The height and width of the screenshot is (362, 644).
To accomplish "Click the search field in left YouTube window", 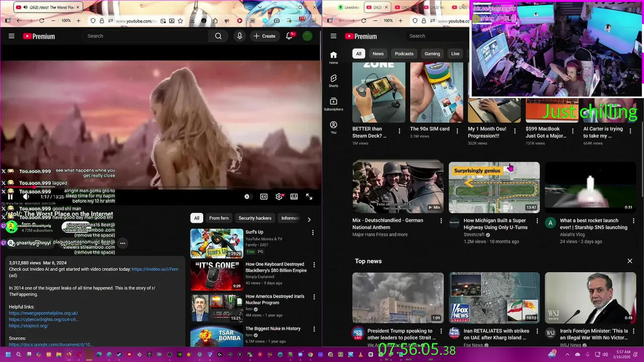I will 146,36.
